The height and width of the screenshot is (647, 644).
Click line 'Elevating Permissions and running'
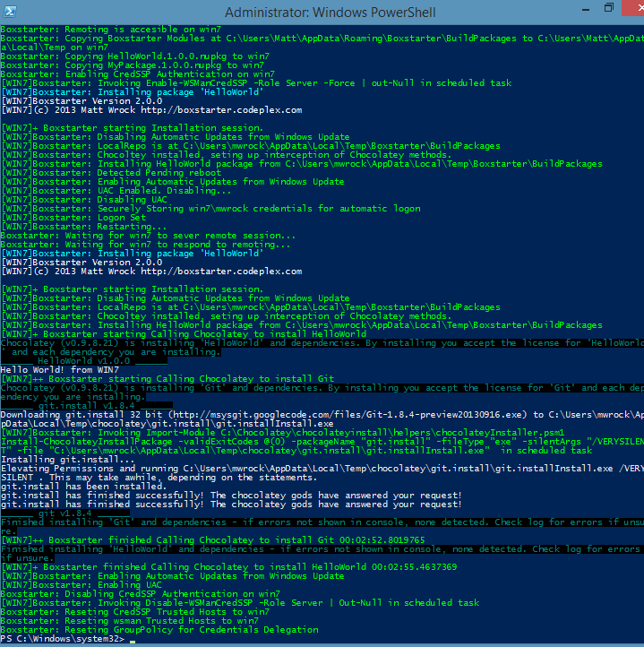pyautogui.click(x=322, y=469)
